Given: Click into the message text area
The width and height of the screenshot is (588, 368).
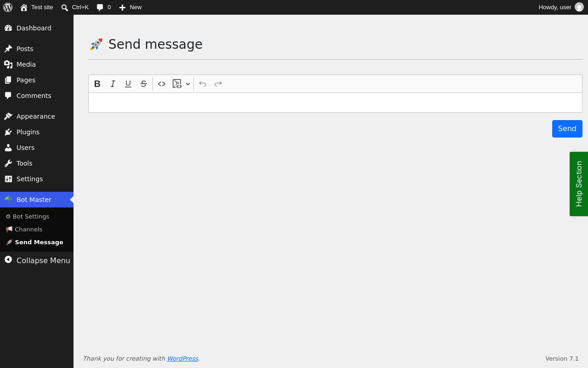Looking at the screenshot, I should point(335,103).
